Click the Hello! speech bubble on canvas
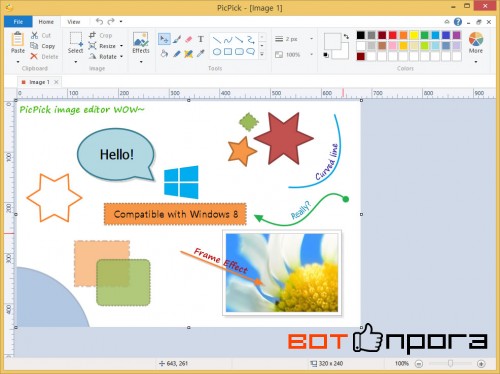This screenshot has width=500, height=374. (116, 155)
